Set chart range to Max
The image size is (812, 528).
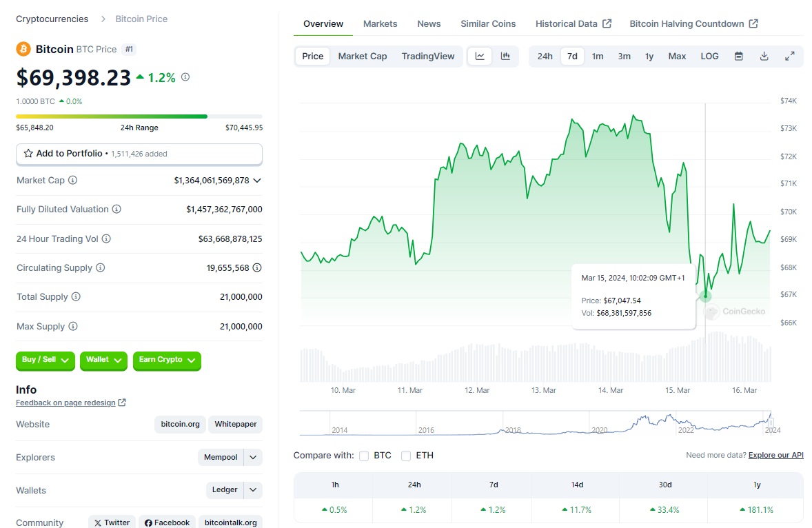tap(677, 56)
